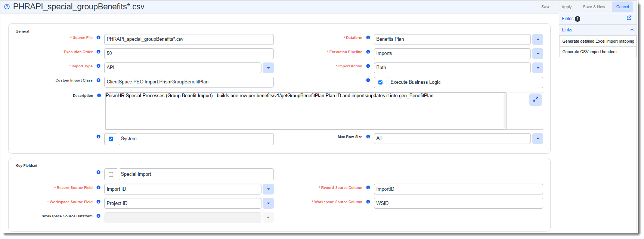Click the info icon next to Custom Import Class
The image size is (644, 239).
click(x=99, y=80)
